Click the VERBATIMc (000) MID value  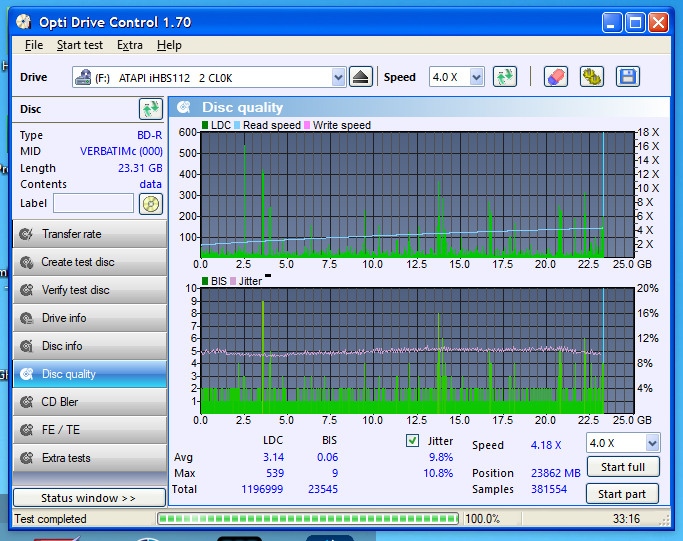point(121,151)
